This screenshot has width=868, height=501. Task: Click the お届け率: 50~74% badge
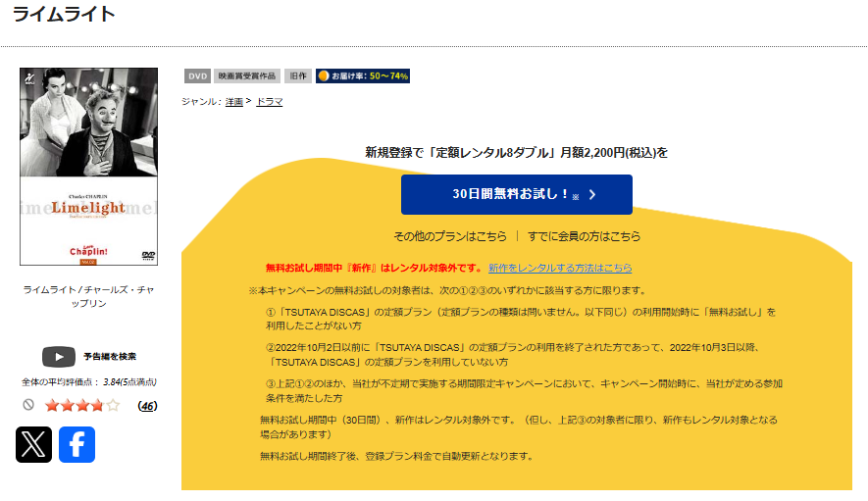(363, 75)
